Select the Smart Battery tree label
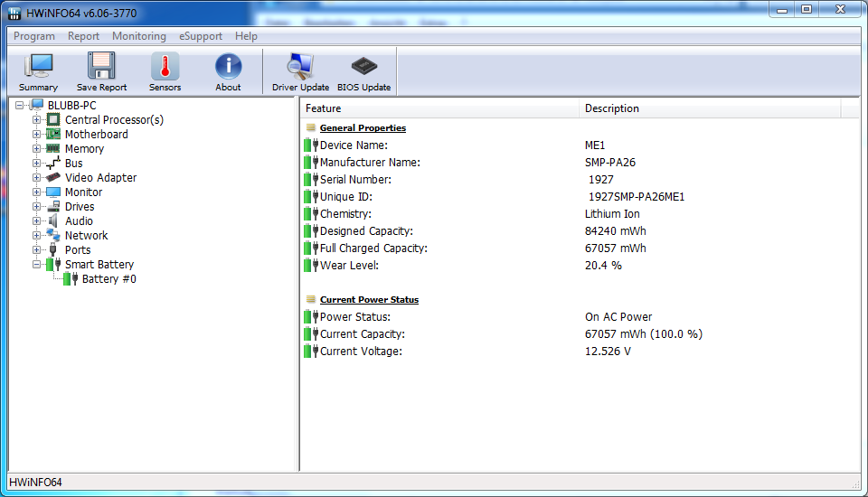This screenshot has height=497, width=868. coord(99,265)
